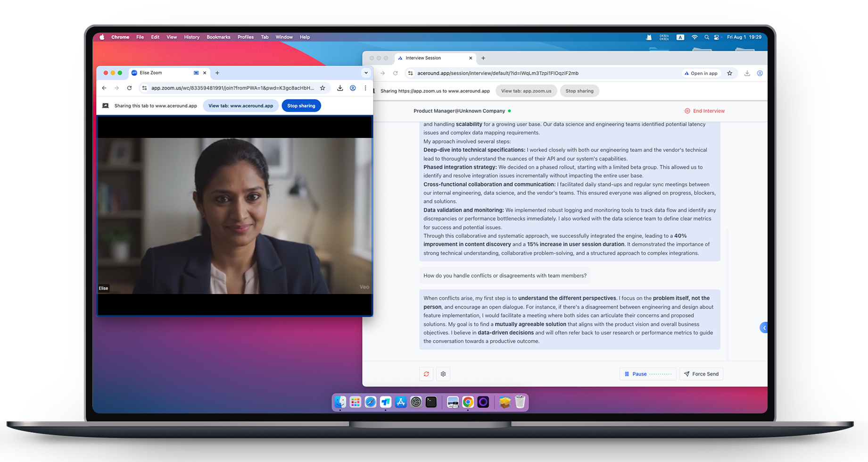Open Preview from the dock

[x=453, y=402]
